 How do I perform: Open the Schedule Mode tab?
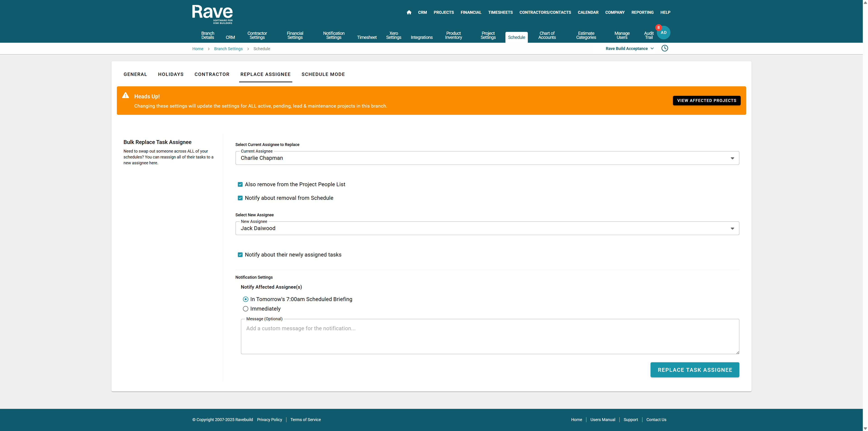[x=323, y=75]
